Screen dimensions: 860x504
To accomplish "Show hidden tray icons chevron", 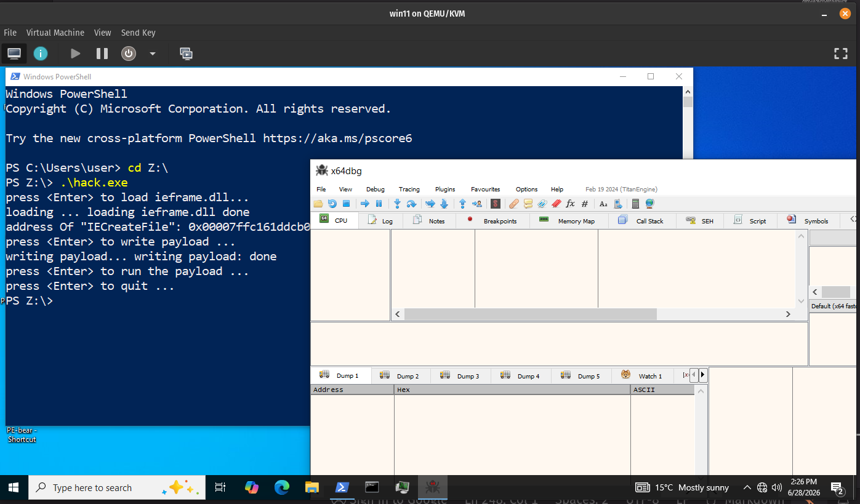I will (747, 487).
